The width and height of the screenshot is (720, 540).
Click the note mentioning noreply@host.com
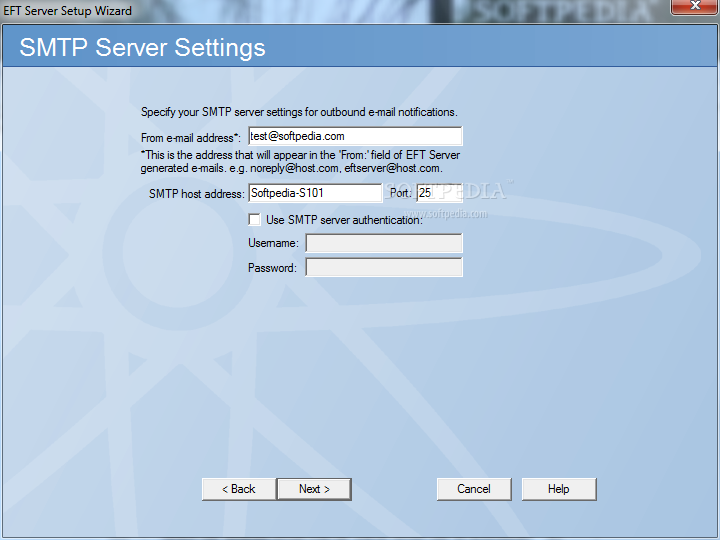pos(300,162)
